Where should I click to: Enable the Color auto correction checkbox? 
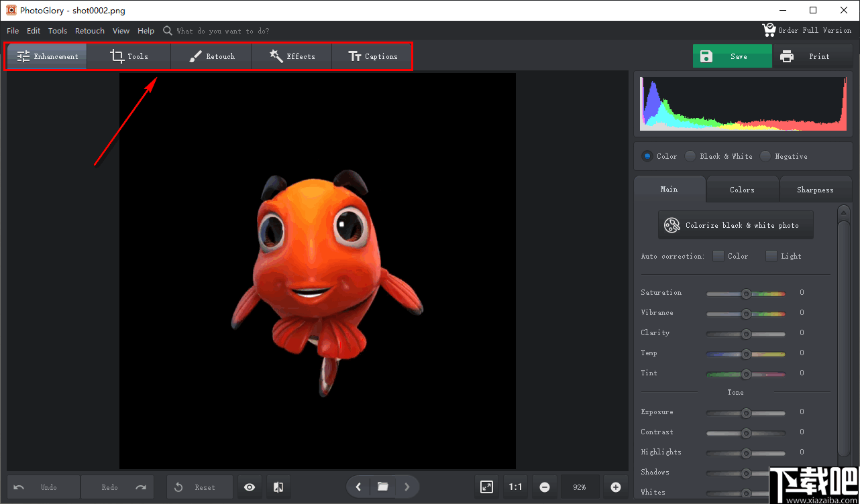(x=718, y=256)
